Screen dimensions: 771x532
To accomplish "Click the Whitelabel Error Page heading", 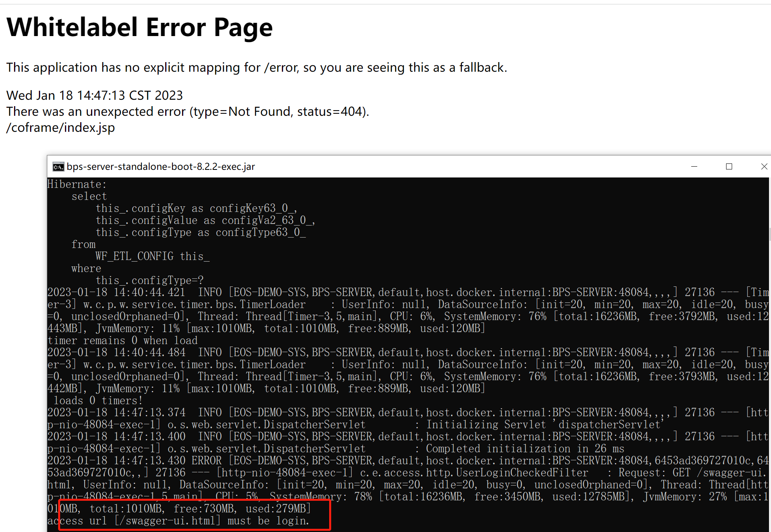I will (139, 27).
